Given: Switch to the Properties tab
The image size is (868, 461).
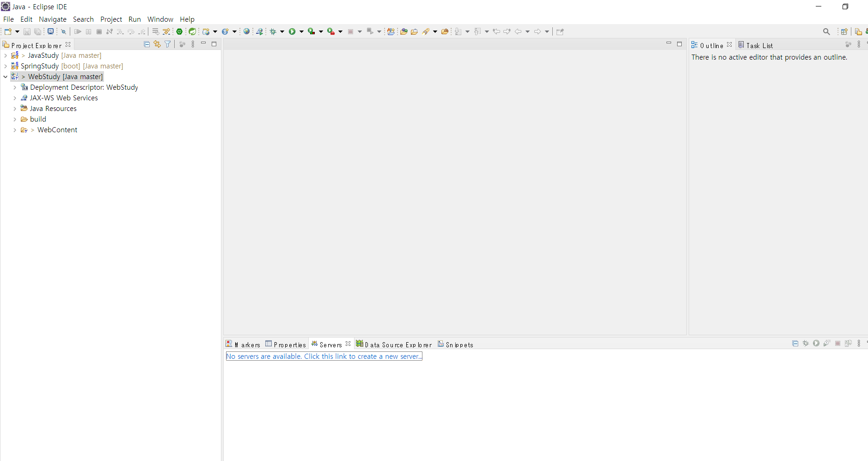Looking at the screenshot, I should (x=286, y=344).
